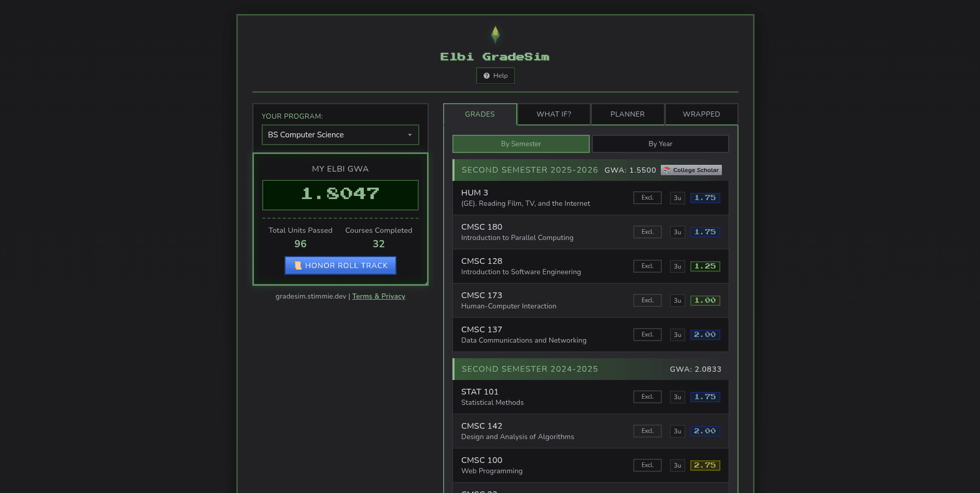Click the 3u units box for STAT 101

tap(677, 397)
